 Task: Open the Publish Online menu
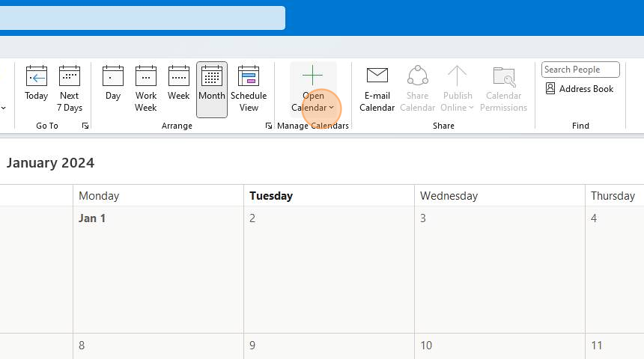[457, 89]
